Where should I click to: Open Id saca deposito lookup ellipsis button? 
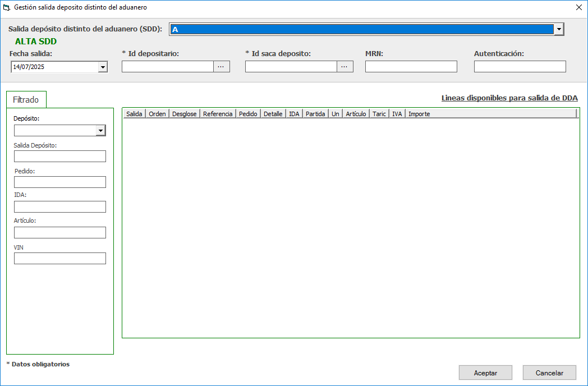344,67
